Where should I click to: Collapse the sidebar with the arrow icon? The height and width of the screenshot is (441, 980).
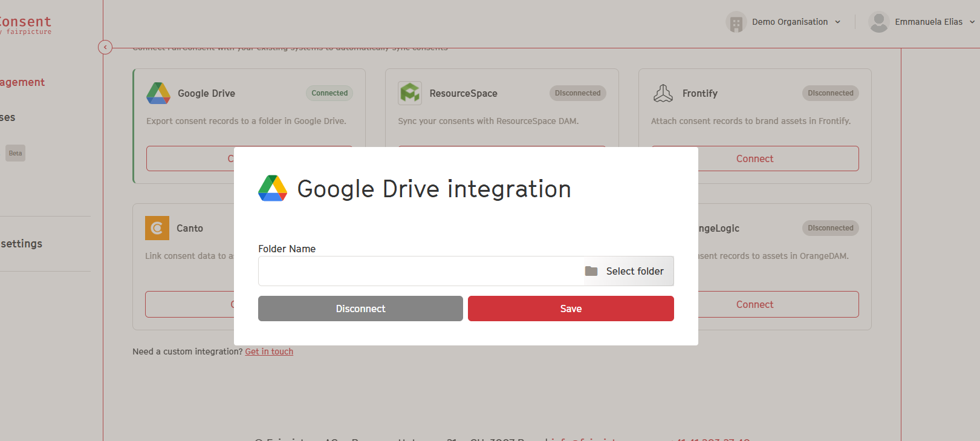105,47
